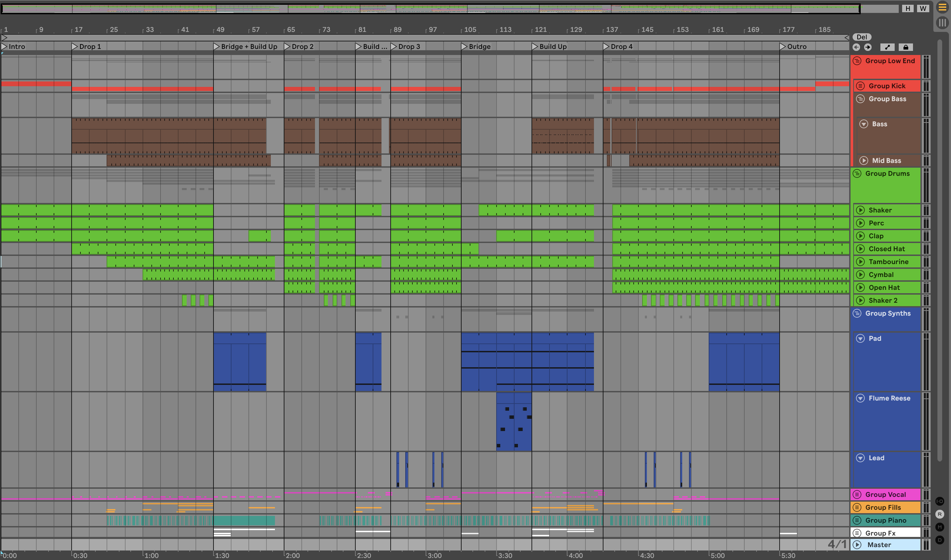Select the Bridge + Build Up locator

click(x=217, y=46)
